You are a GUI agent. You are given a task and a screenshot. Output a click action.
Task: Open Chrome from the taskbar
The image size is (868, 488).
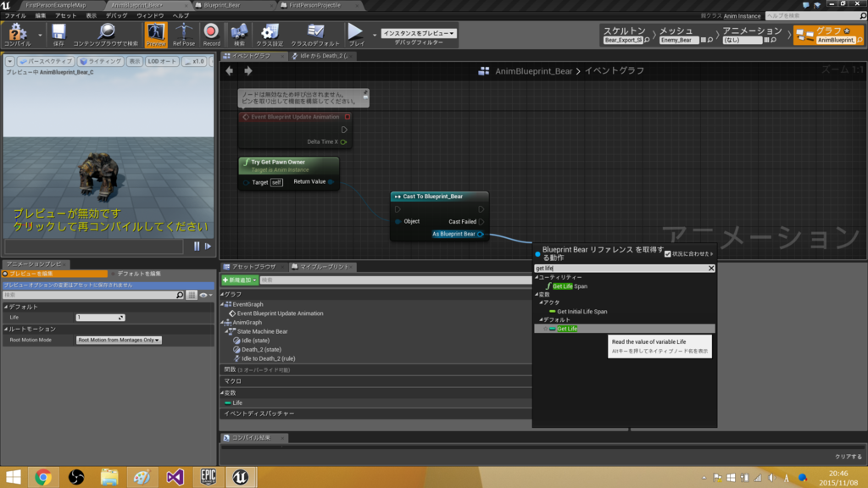pyautogui.click(x=42, y=477)
